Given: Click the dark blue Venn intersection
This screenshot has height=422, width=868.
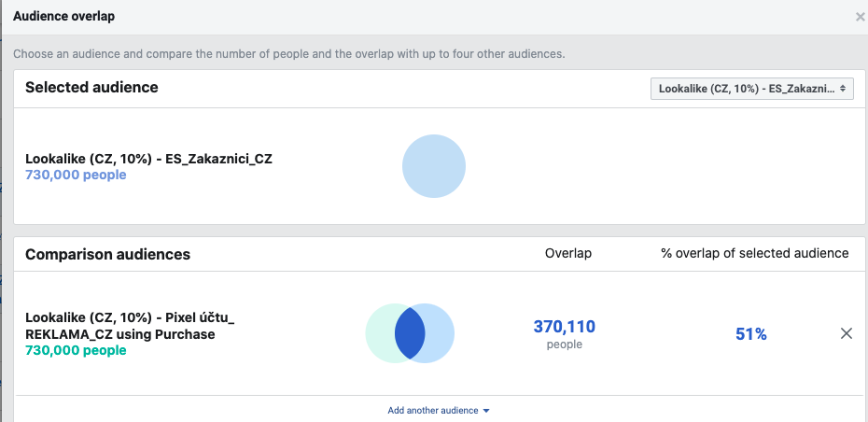Looking at the screenshot, I should point(410,333).
